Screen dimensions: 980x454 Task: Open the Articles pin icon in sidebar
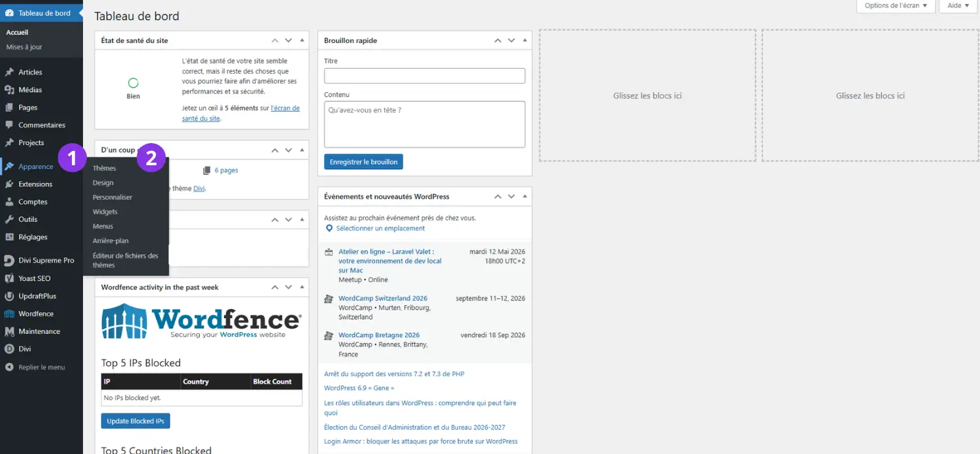point(9,72)
